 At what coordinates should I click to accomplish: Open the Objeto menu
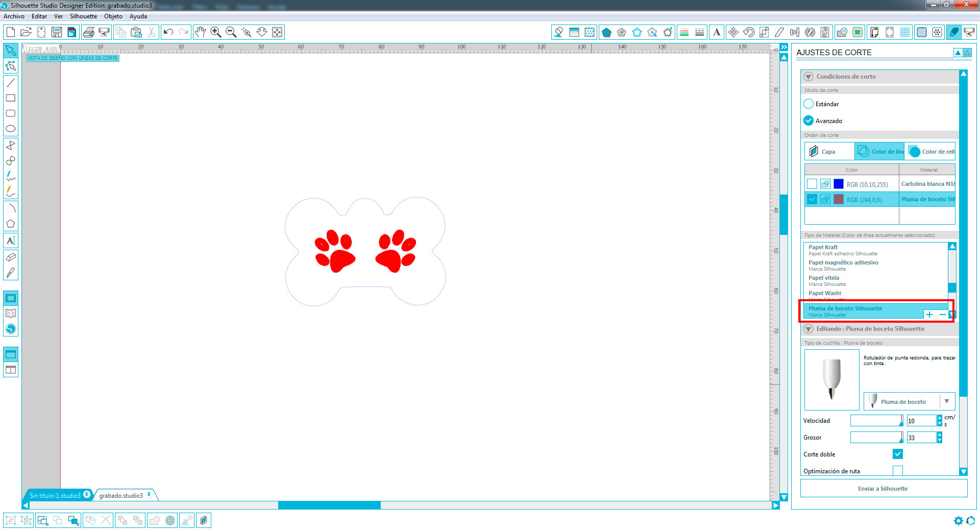click(x=113, y=16)
